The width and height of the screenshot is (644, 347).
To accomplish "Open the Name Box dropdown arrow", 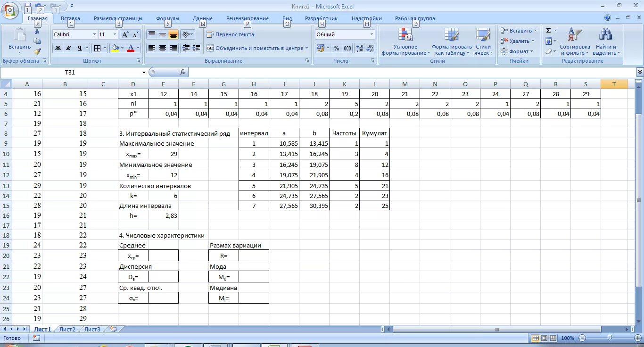I will tap(144, 72).
